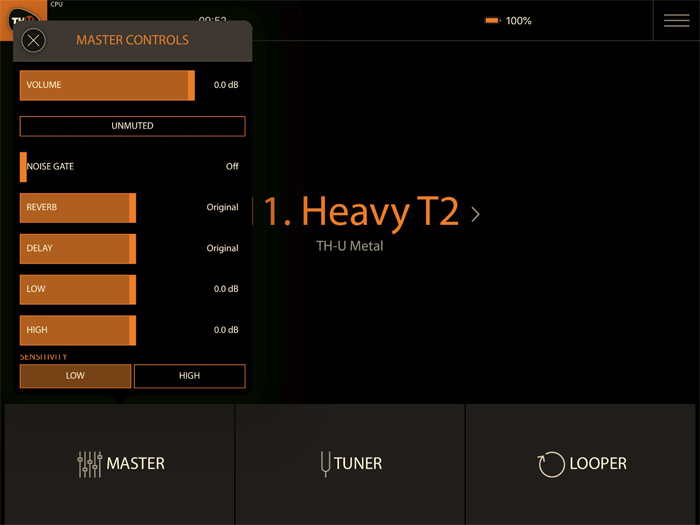The height and width of the screenshot is (525, 700).
Task: Go to next preset with right chevron
Action: 475,214
